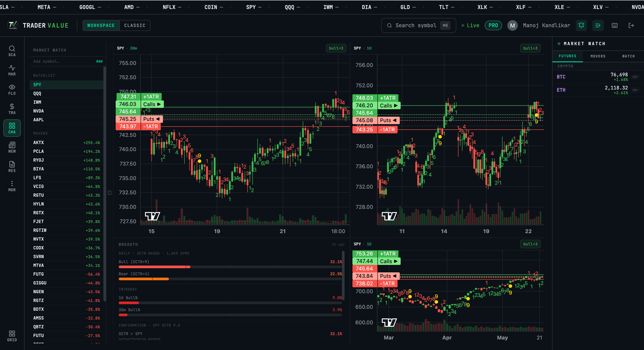Open the GRID layout icon
The height and width of the screenshot is (350, 644).
click(x=12, y=336)
